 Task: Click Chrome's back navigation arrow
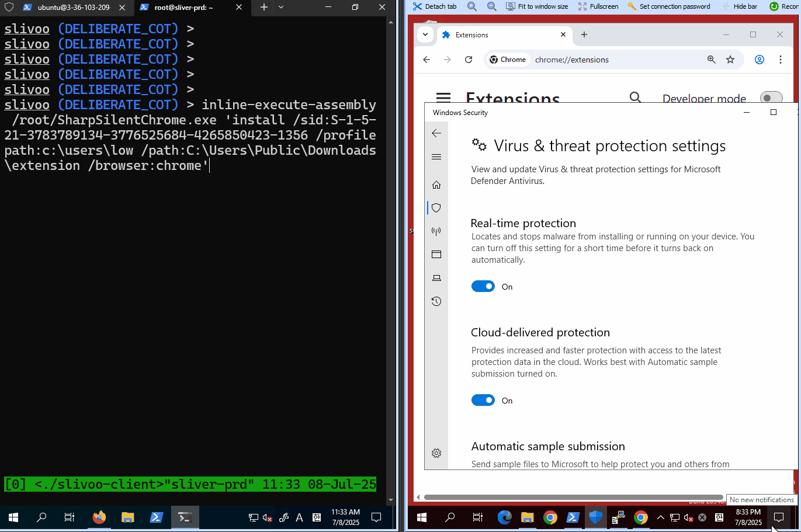point(426,60)
